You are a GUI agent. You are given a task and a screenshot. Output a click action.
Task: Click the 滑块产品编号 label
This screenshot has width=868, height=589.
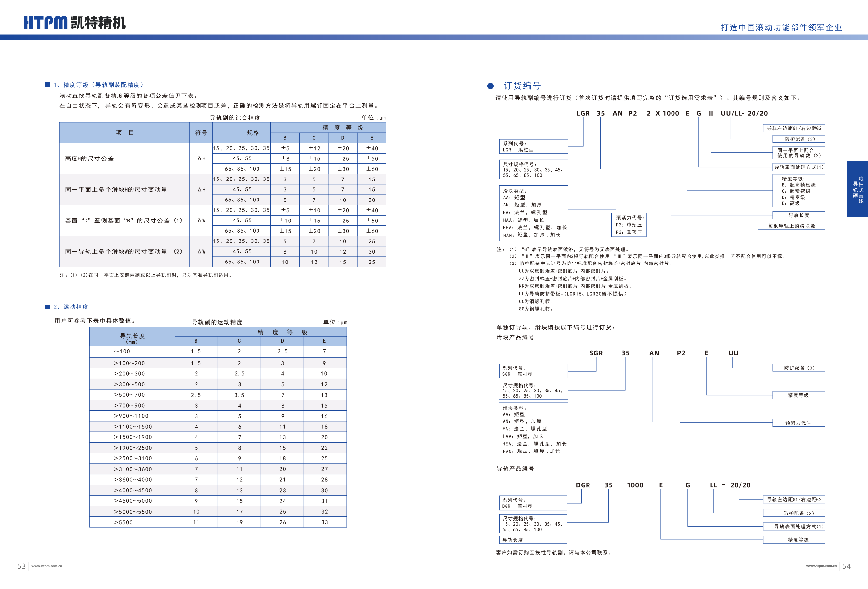click(515, 337)
